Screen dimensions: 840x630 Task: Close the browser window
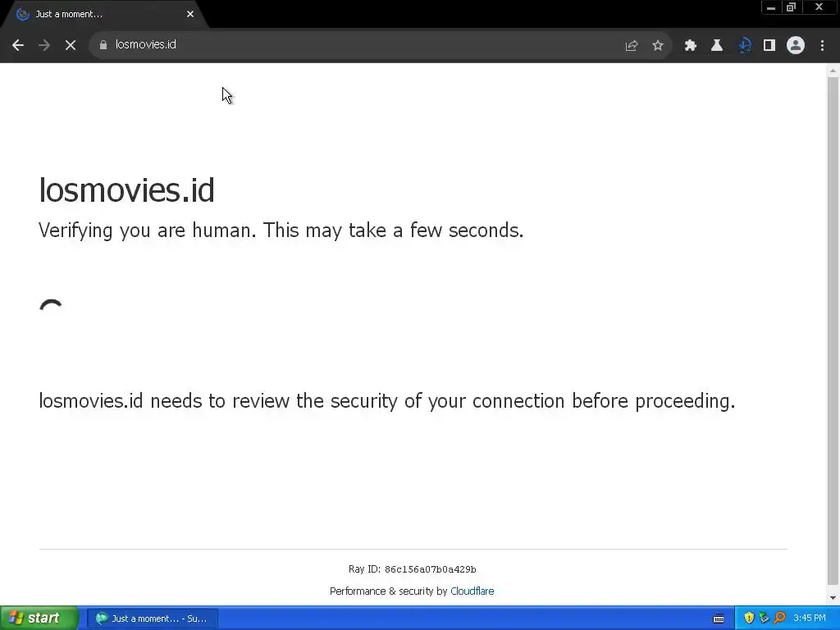pos(819,7)
